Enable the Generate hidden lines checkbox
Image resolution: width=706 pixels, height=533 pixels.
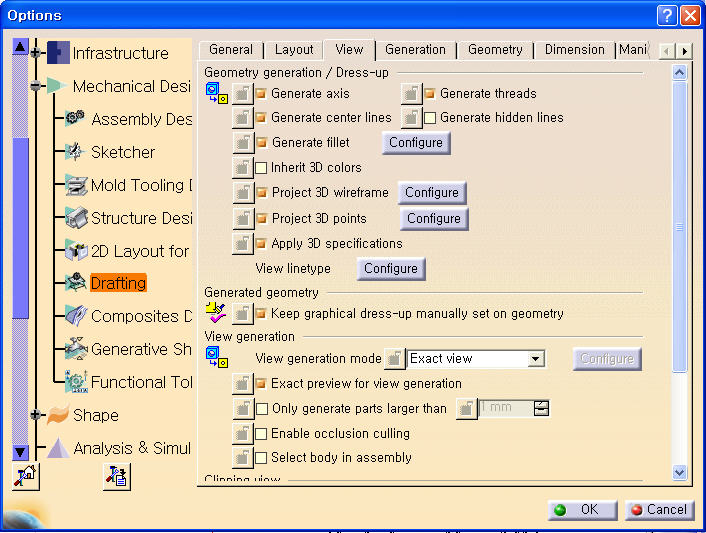tap(430, 118)
